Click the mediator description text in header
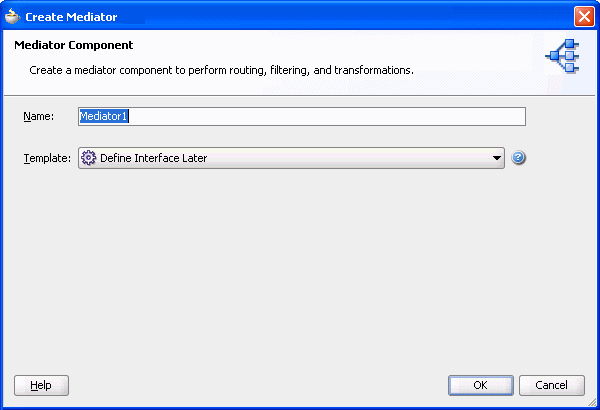The width and height of the screenshot is (600, 410). pos(221,71)
